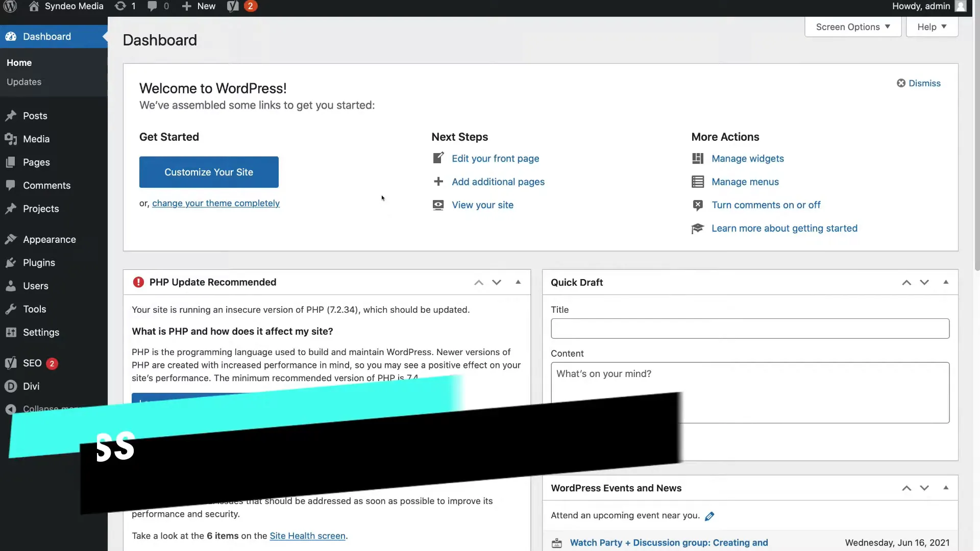Open pending updates icon in admin bar
This screenshot has width=980, height=551.
pos(120,6)
